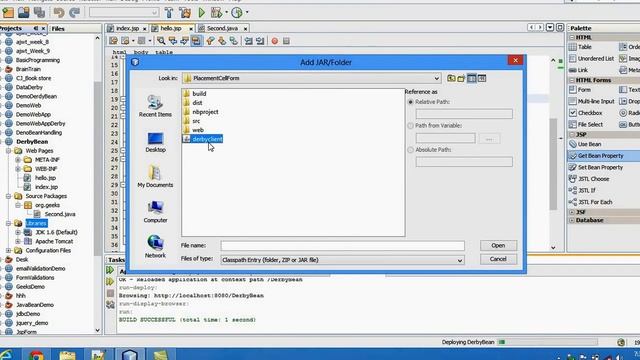640x360 pixels.
Task: Expand the META-INF folder node
Action: tap(18, 160)
